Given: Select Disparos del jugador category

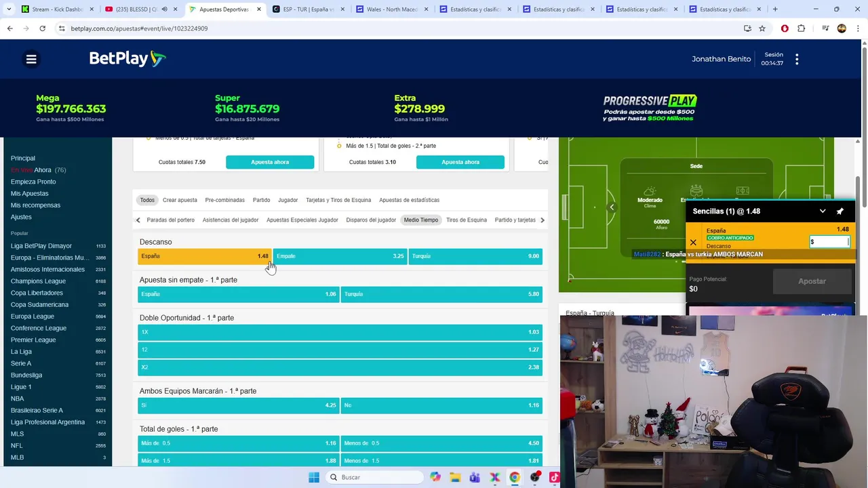Looking at the screenshot, I should click(371, 220).
